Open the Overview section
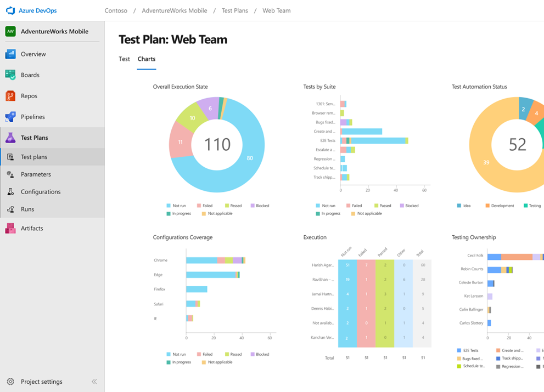Viewport: 544px width, 392px height. 35,54
